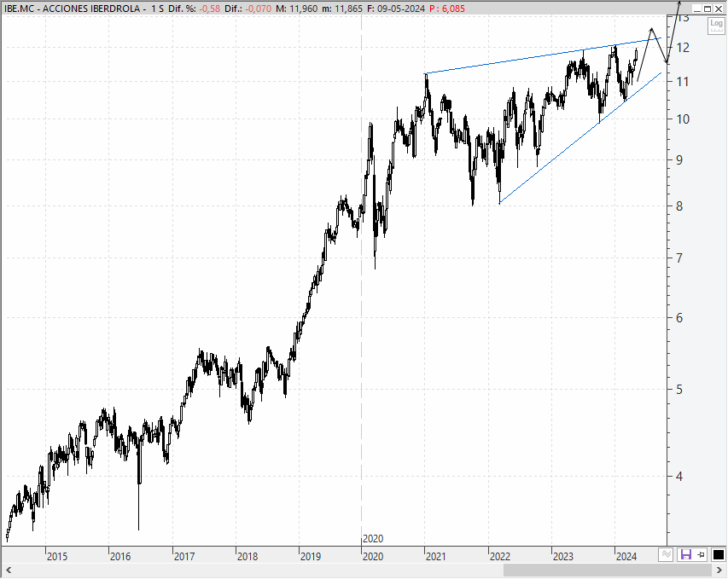Open the black color swatch
Image resolution: width=728 pixels, height=579 pixels.
[718, 554]
